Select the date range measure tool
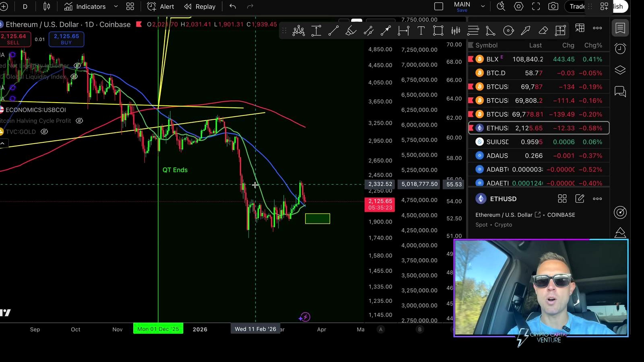This screenshot has height=362, width=644. point(403,31)
